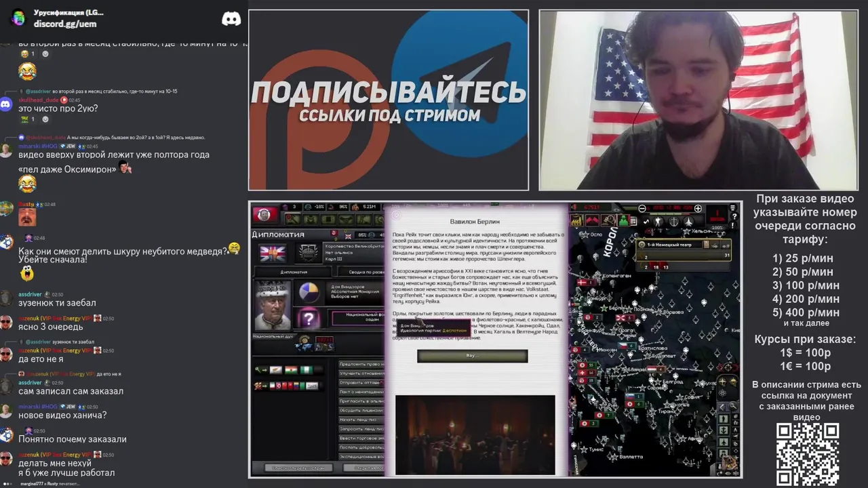Select Пригласить в альянс action
868x488 pixels.
[x=361, y=401]
